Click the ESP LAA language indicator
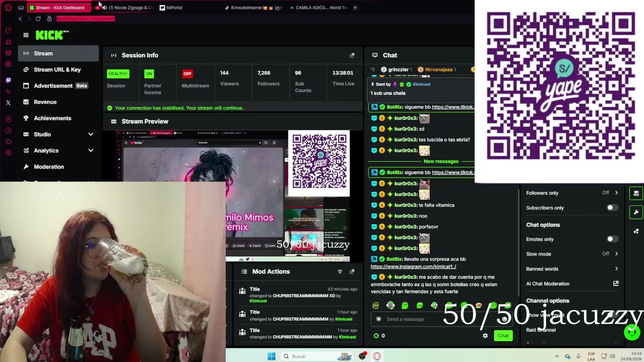This screenshot has height=362, width=644. point(591,356)
